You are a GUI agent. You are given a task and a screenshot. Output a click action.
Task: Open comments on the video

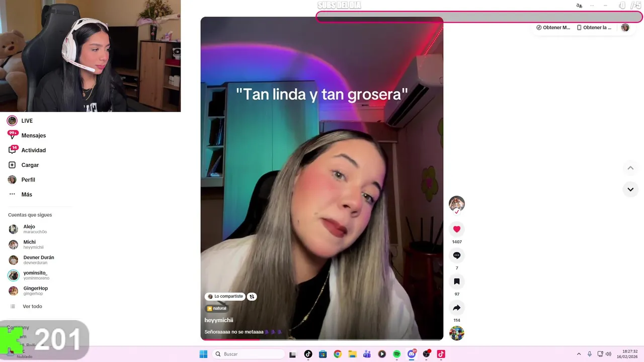pyautogui.click(x=457, y=255)
